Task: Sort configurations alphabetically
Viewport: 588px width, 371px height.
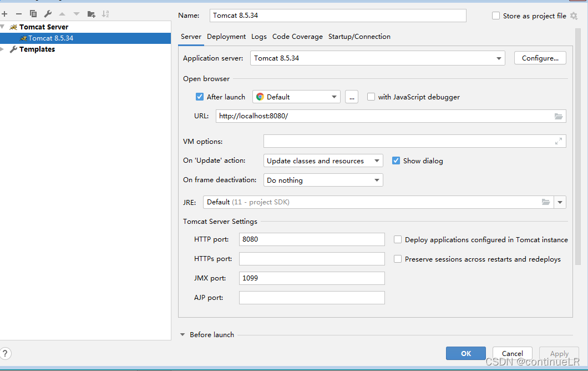Action: pos(105,14)
